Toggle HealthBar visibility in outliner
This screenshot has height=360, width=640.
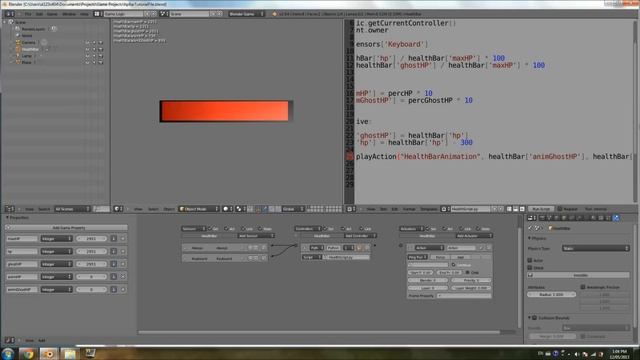(x=87, y=49)
